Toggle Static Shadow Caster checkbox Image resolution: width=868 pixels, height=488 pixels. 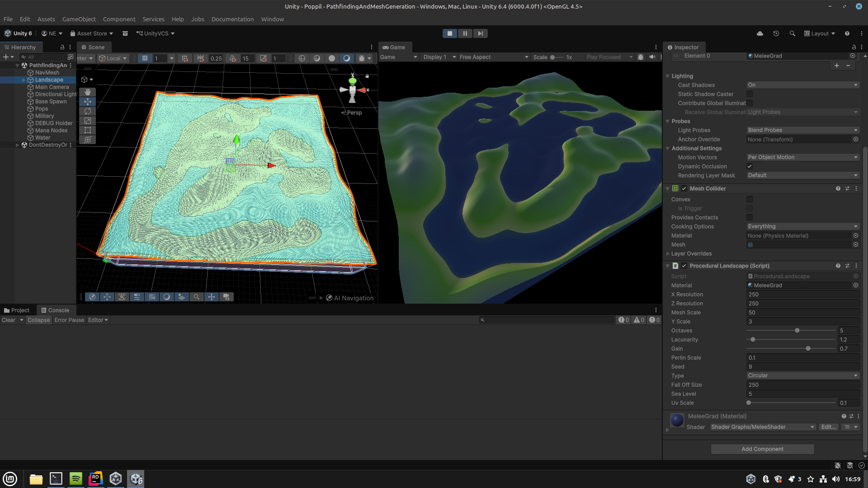coord(750,94)
